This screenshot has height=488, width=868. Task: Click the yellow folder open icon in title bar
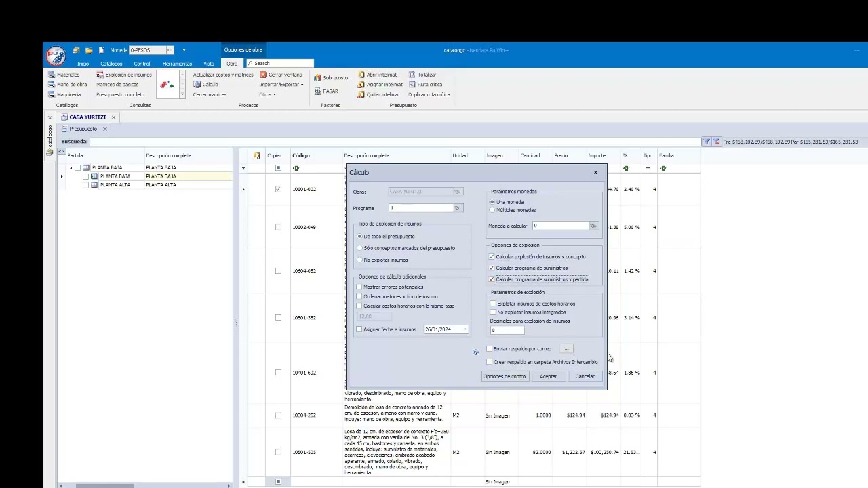[89, 50]
